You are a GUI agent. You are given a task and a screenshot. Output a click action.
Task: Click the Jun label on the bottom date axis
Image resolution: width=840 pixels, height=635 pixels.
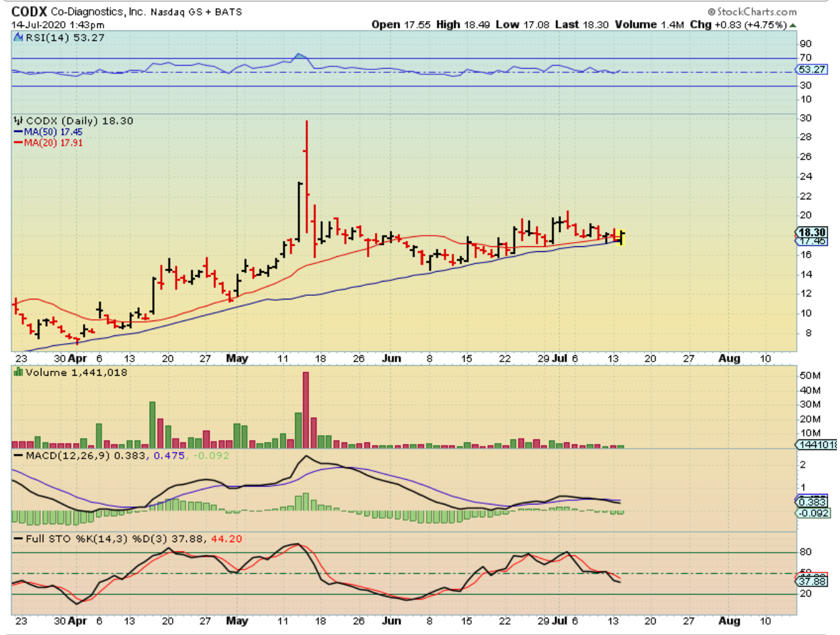392,621
